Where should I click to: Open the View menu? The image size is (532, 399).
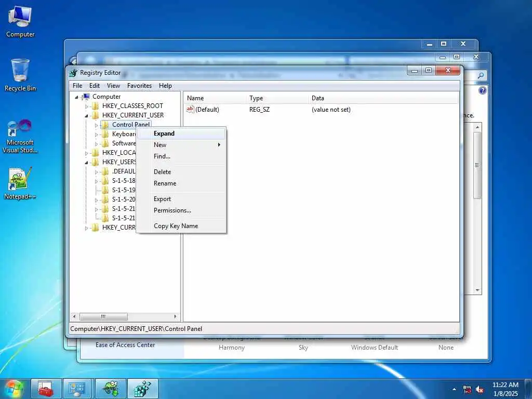[x=113, y=86]
